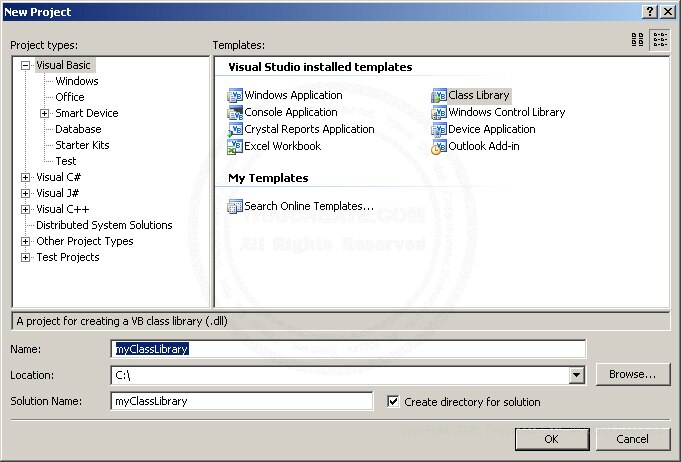Pick the Excel Workbook template icon
681x462 pixels.
[235, 146]
